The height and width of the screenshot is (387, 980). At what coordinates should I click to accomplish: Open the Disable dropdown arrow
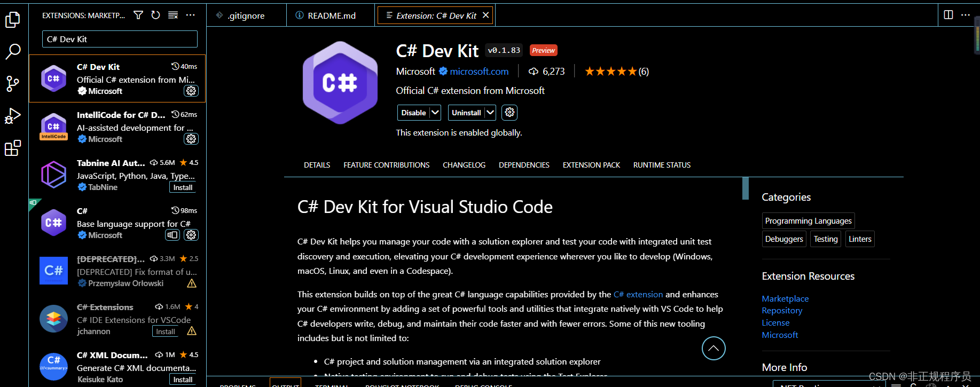[435, 113]
